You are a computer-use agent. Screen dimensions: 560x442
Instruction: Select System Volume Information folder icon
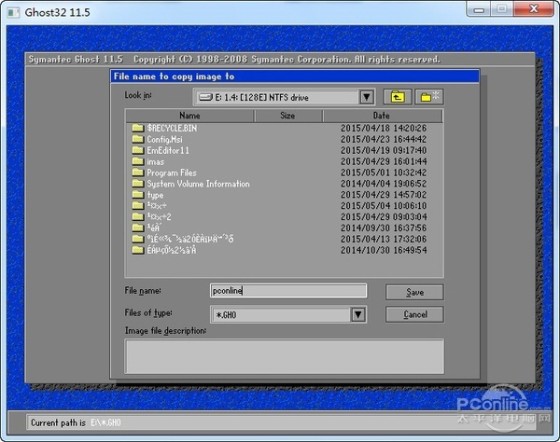tap(138, 184)
